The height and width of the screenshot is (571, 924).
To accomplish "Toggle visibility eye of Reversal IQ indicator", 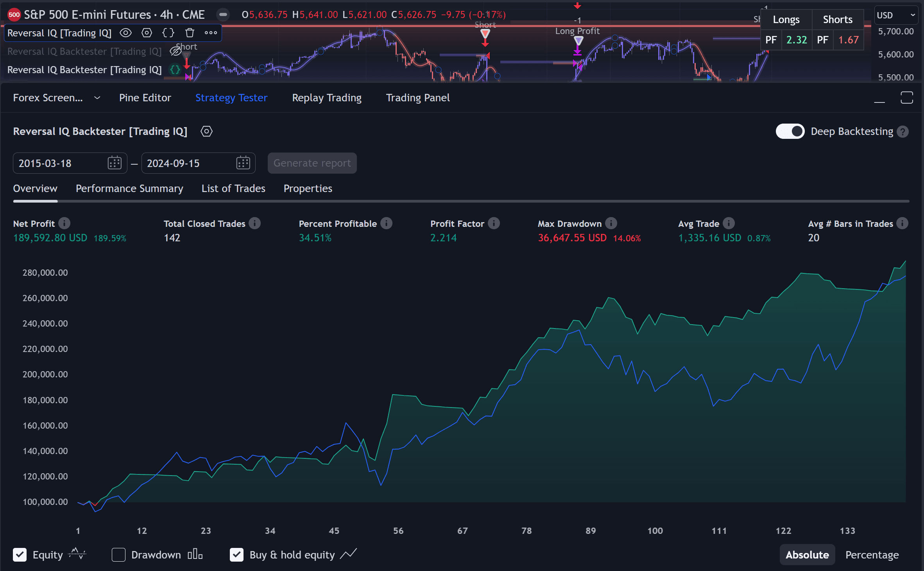I will [x=125, y=33].
